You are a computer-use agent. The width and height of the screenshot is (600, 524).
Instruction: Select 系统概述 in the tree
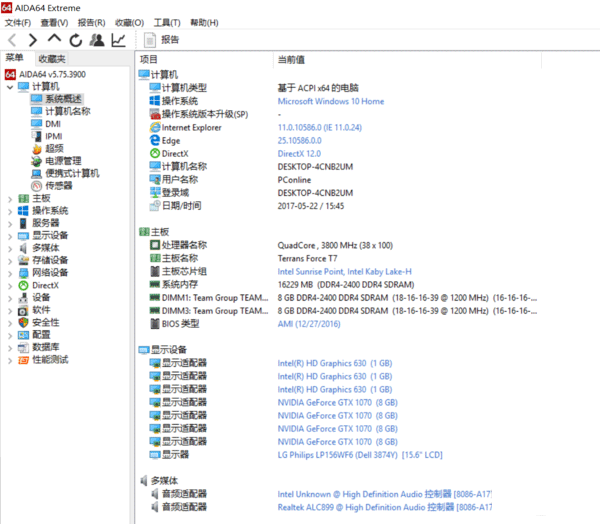click(x=57, y=99)
